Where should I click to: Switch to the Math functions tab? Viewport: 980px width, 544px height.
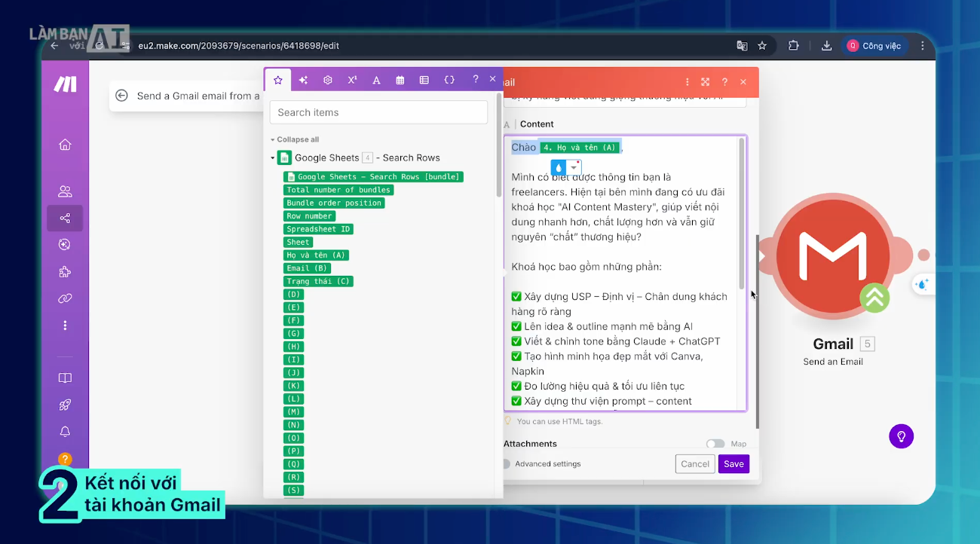pyautogui.click(x=352, y=80)
